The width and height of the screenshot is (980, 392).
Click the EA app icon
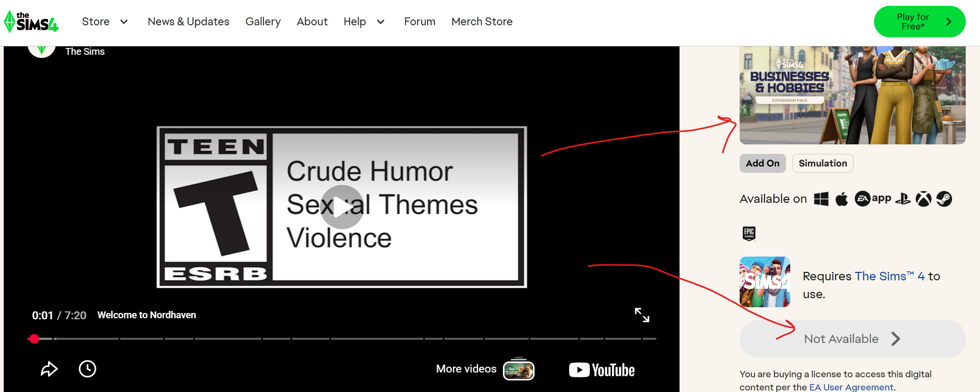point(872,199)
